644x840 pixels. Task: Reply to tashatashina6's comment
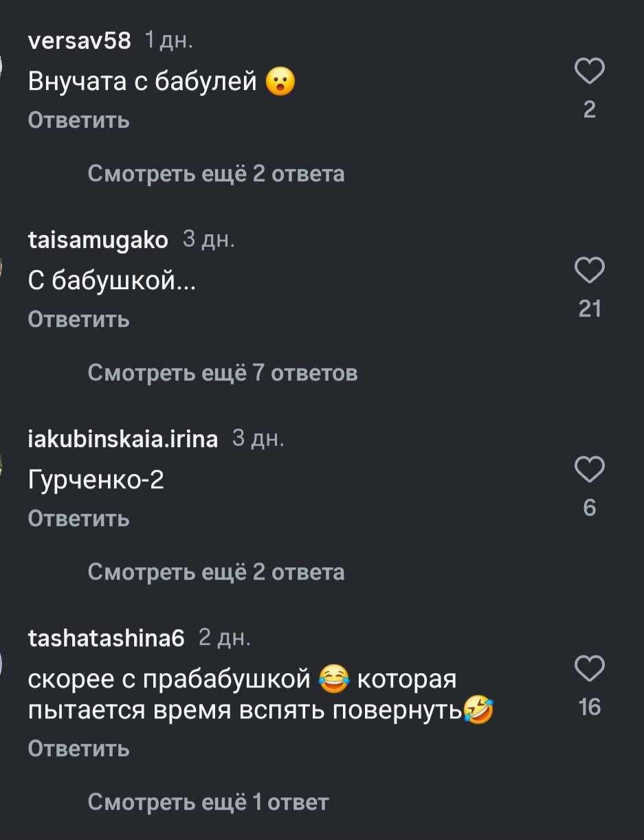79,749
